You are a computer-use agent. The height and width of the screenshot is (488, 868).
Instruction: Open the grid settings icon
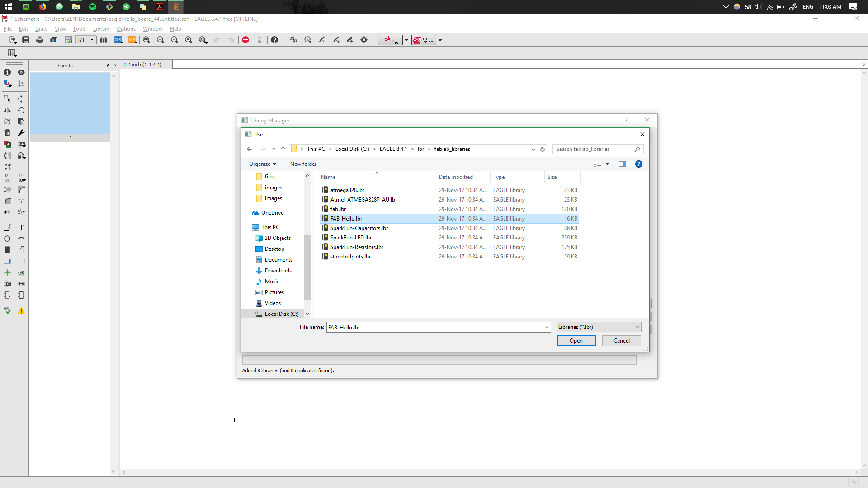pyautogui.click(x=13, y=53)
